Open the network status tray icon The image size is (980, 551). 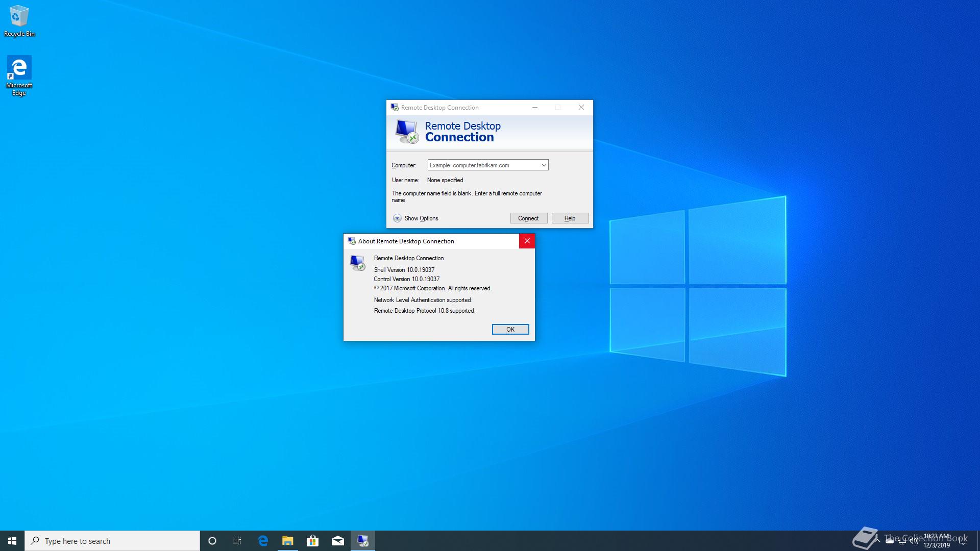[902, 541]
